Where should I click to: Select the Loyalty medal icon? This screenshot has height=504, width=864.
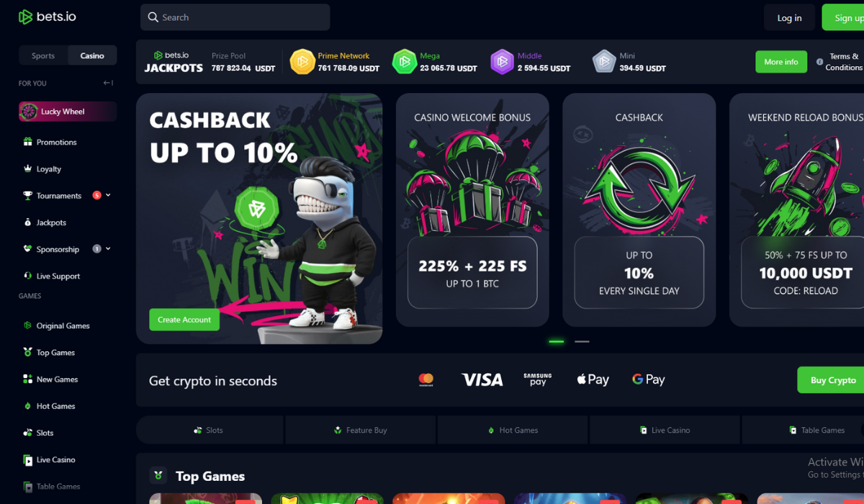click(27, 168)
